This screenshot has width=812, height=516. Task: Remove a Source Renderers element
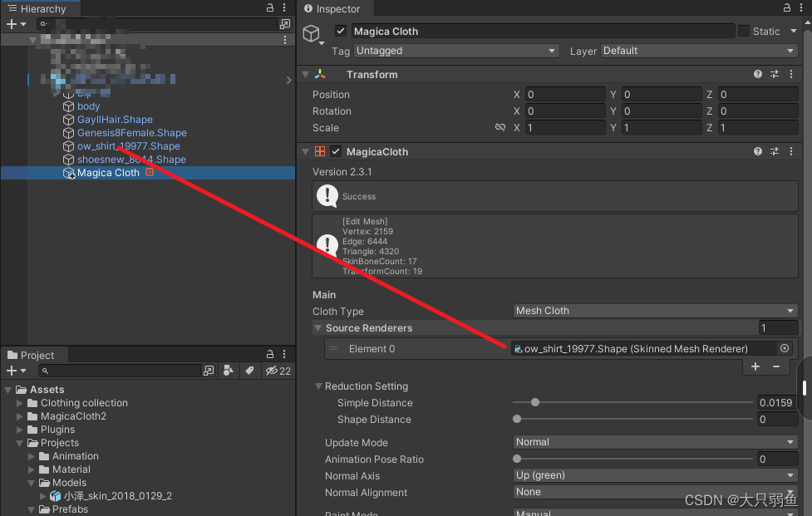click(x=775, y=366)
